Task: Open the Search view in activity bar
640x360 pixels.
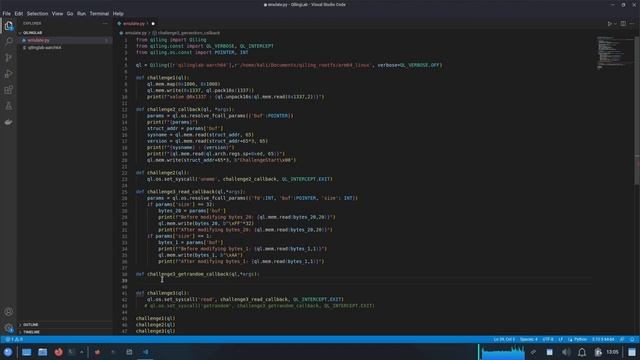Action: tap(9, 41)
